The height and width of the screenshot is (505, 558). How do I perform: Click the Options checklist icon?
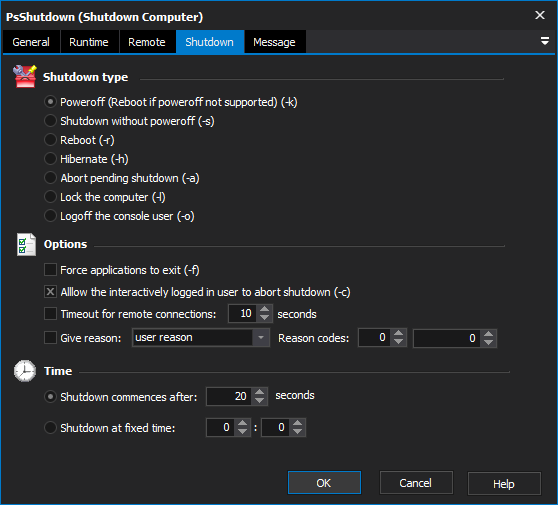click(x=26, y=244)
